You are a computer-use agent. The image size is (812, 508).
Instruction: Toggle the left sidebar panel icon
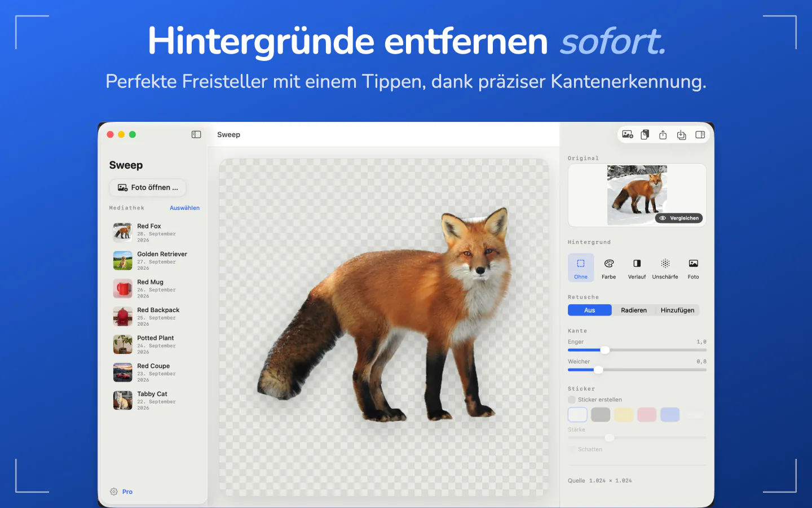click(196, 134)
